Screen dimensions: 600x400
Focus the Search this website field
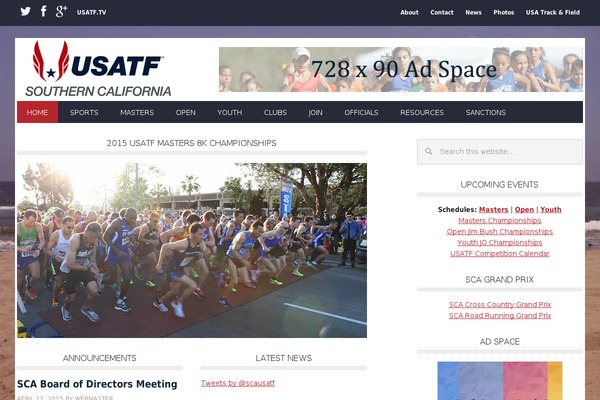pyautogui.click(x=500, y=152)
